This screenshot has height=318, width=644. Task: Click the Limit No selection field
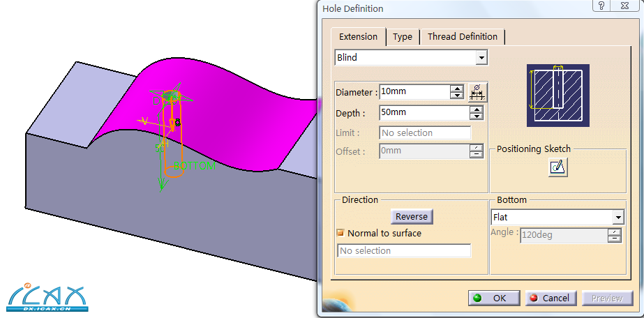(x=425, y=133)
